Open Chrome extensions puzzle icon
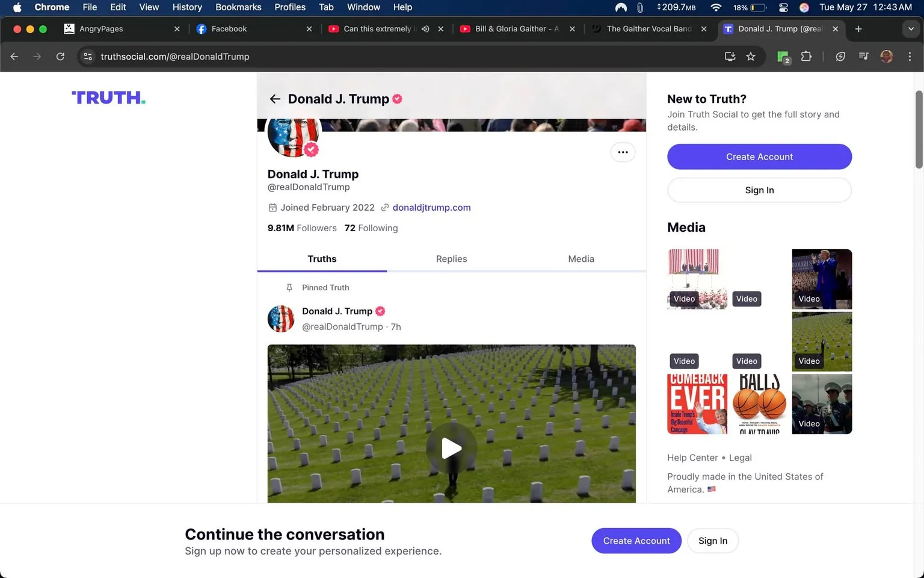The image size is (924, 578). 806,57
